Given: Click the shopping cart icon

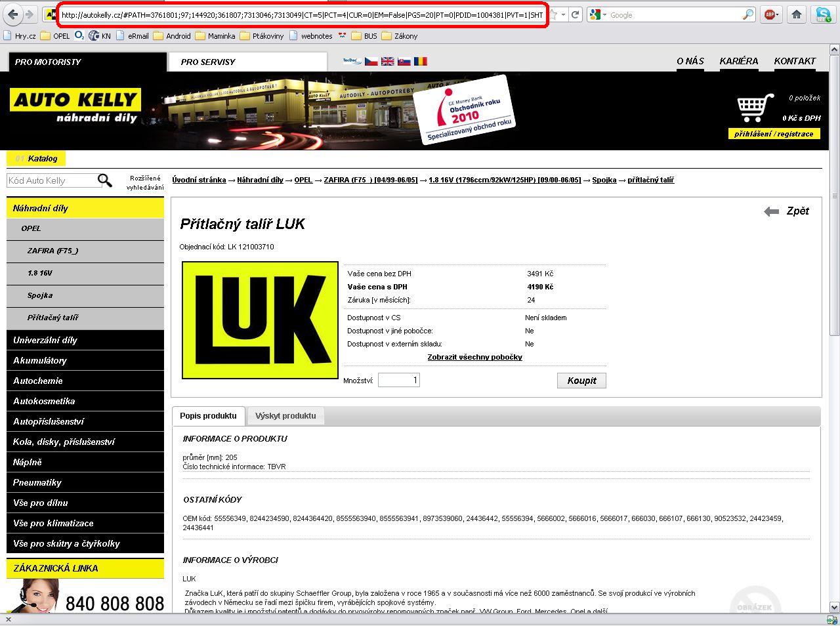Looking at the screenshot, I should pyautogui.click(x=755, y=108).
